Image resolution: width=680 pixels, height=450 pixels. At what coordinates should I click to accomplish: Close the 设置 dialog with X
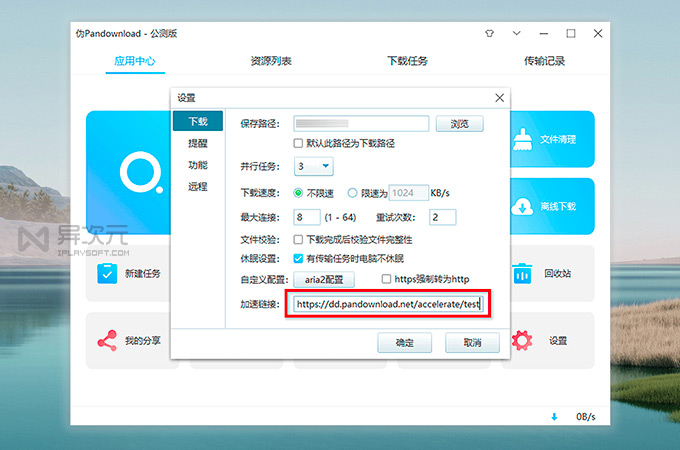500,98
